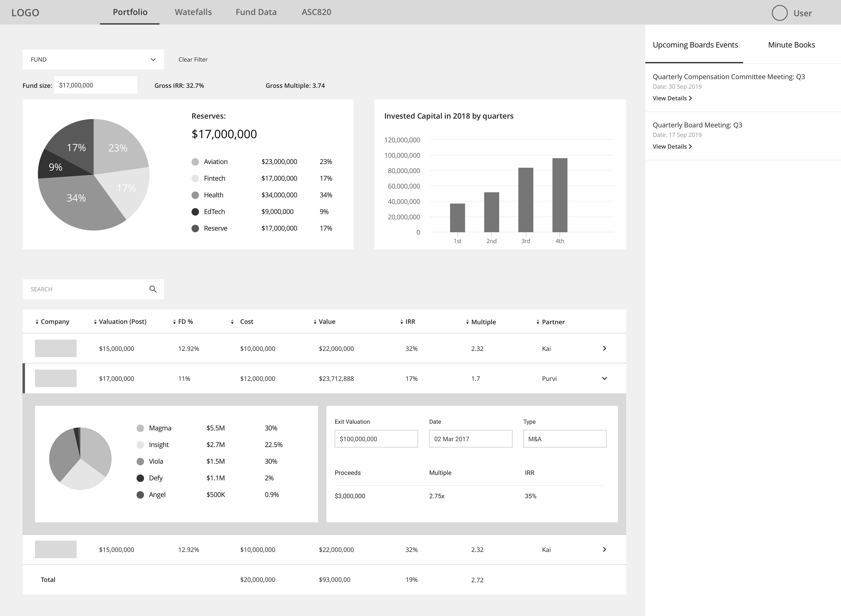Image resolution: width=841 pixels, height=616 pixels.
Task: Expand the last Kai company row
Action: point(604,550)
